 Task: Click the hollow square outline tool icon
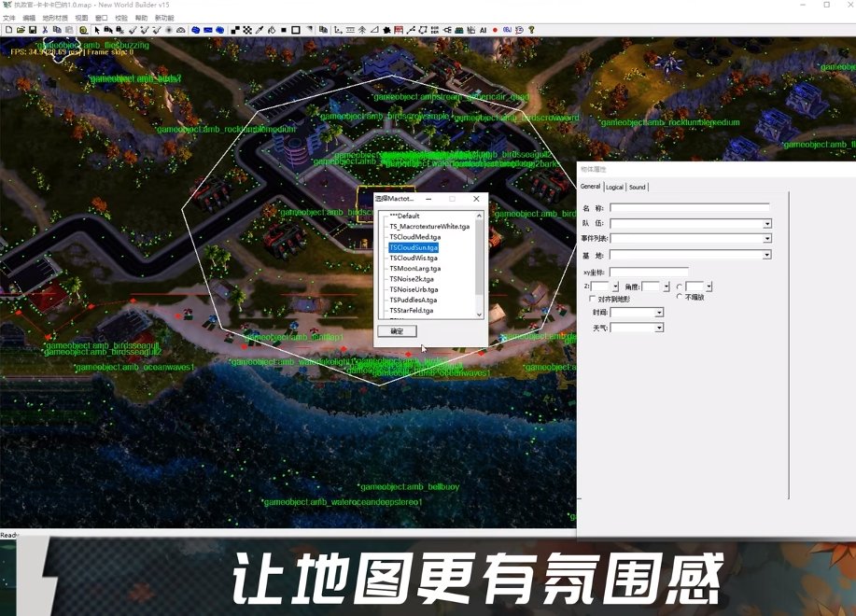(296, 30)
